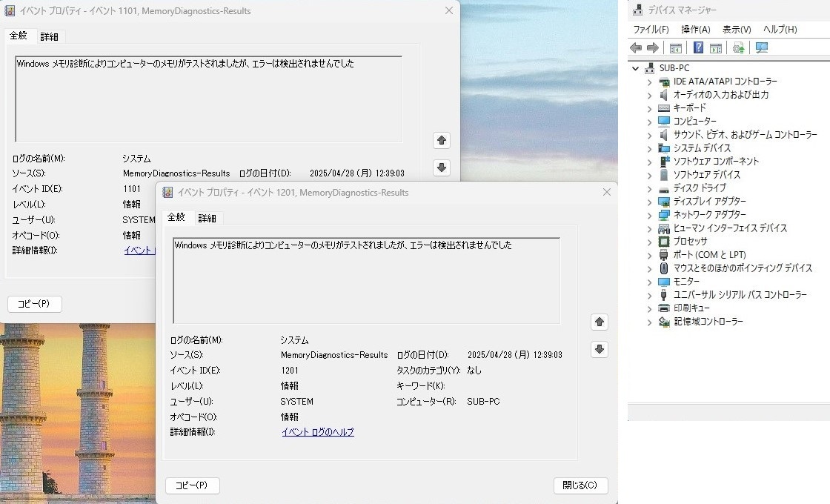Image resolution: width=830 pixels, height=504 pixels.
Task: Select the ソフトウェア デバイス icon
Action: [x=664, y=175]
